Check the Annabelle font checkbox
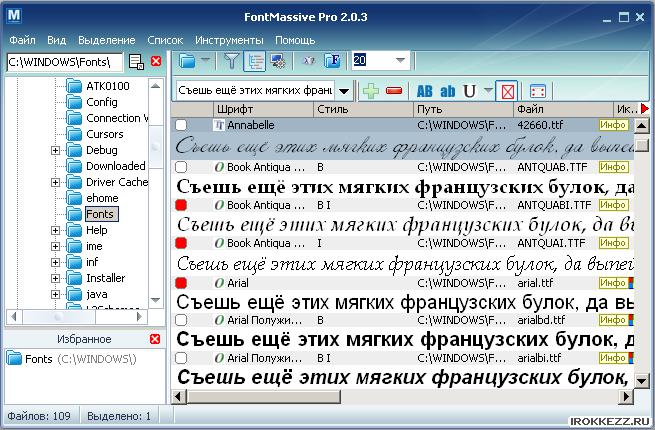 (x=181, y=125)
